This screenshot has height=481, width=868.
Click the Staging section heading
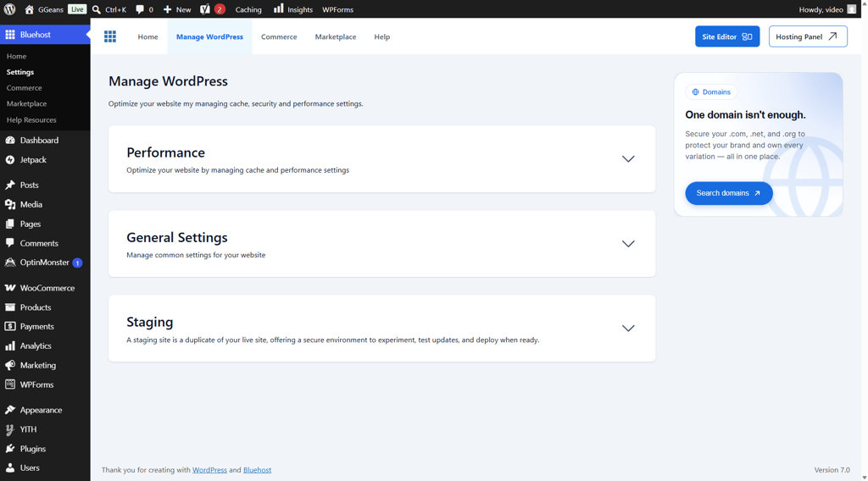(x=149, y=322)
